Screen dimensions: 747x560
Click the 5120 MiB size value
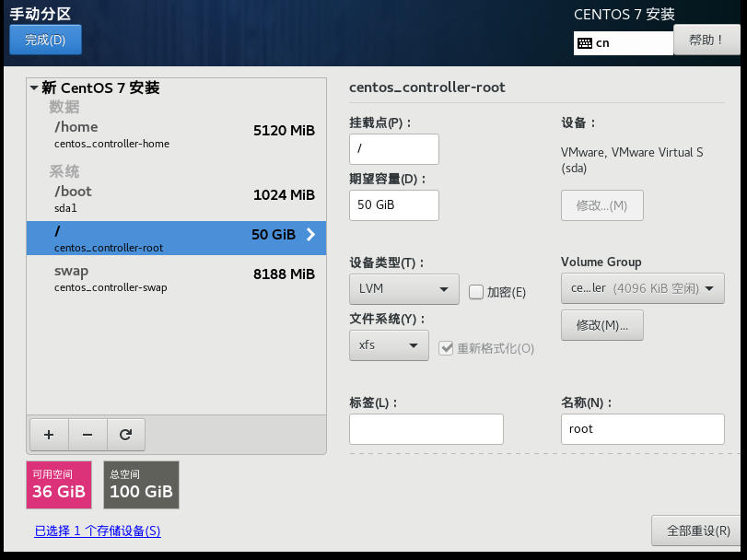(284, 131)
